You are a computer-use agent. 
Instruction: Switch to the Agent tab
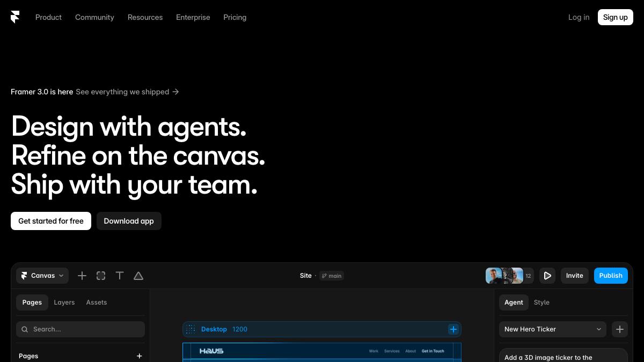pos(514,302)
